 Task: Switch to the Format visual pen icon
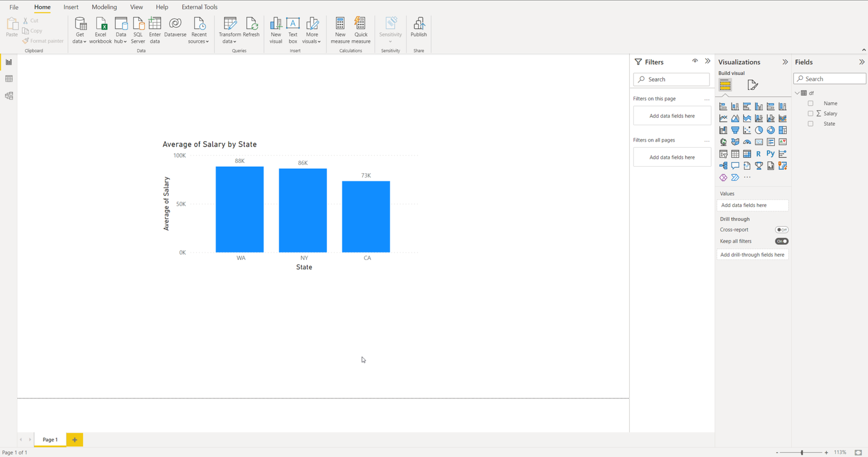(752, 85)
